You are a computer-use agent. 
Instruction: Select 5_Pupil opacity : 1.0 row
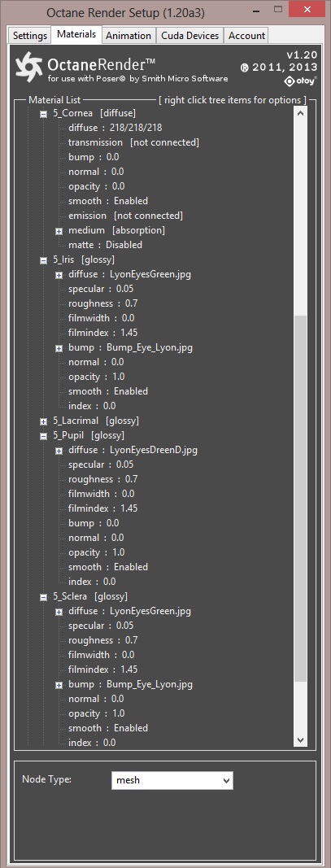(x=96, y=552)
